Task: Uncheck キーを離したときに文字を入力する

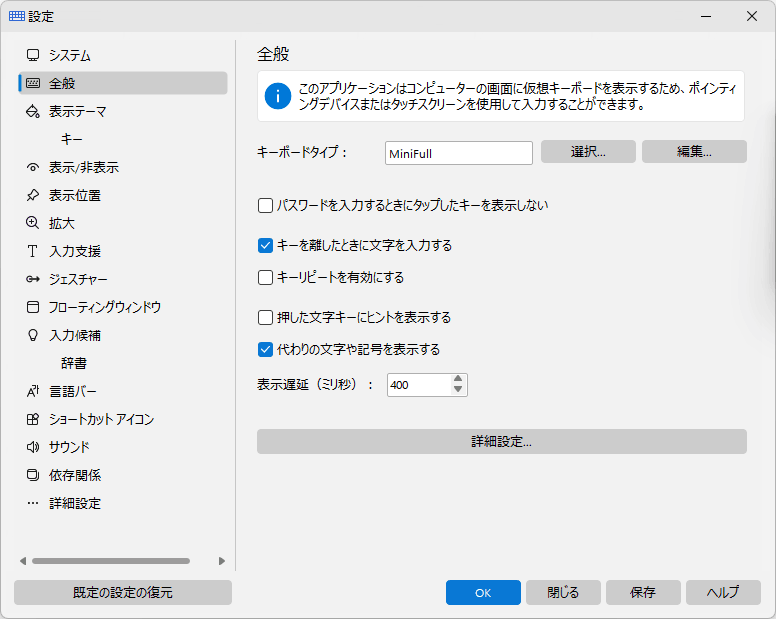Action: point(265,245)
